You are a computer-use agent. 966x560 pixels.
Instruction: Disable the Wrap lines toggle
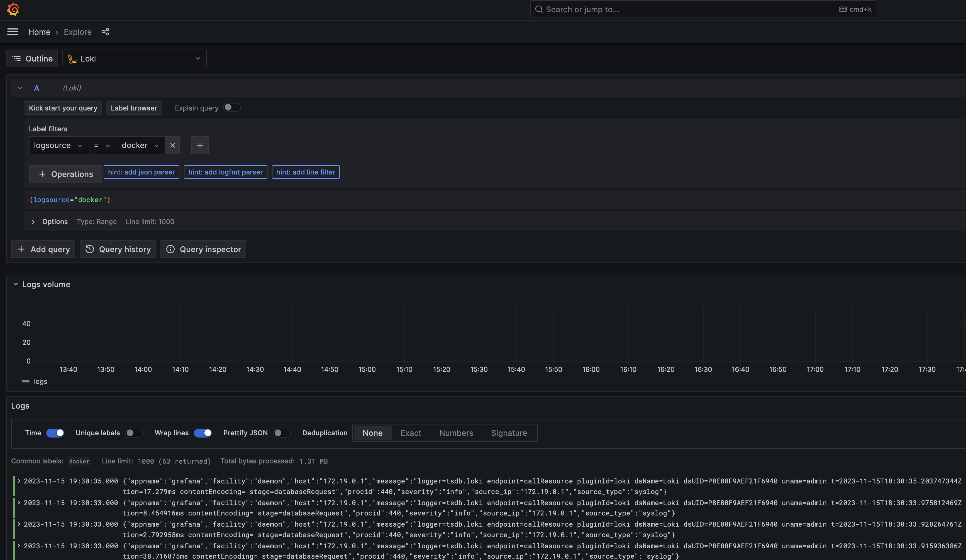coord(203,433)
